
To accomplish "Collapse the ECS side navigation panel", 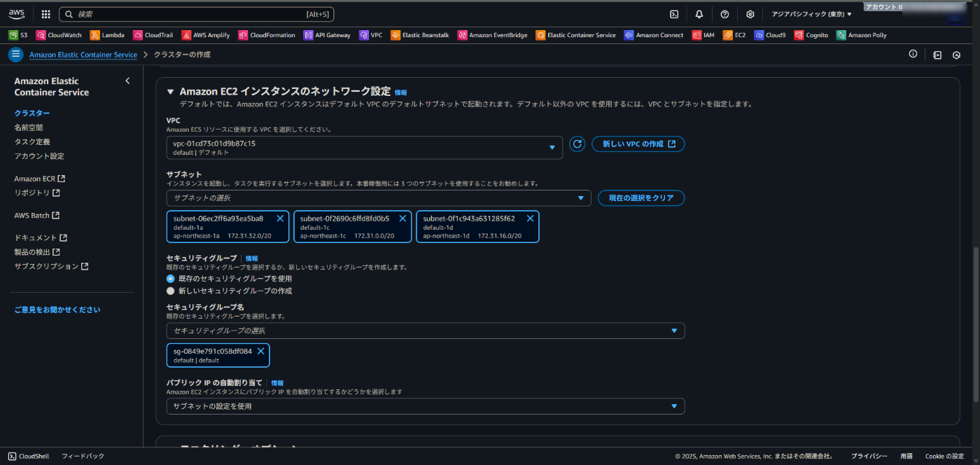I will click(127, 81).
